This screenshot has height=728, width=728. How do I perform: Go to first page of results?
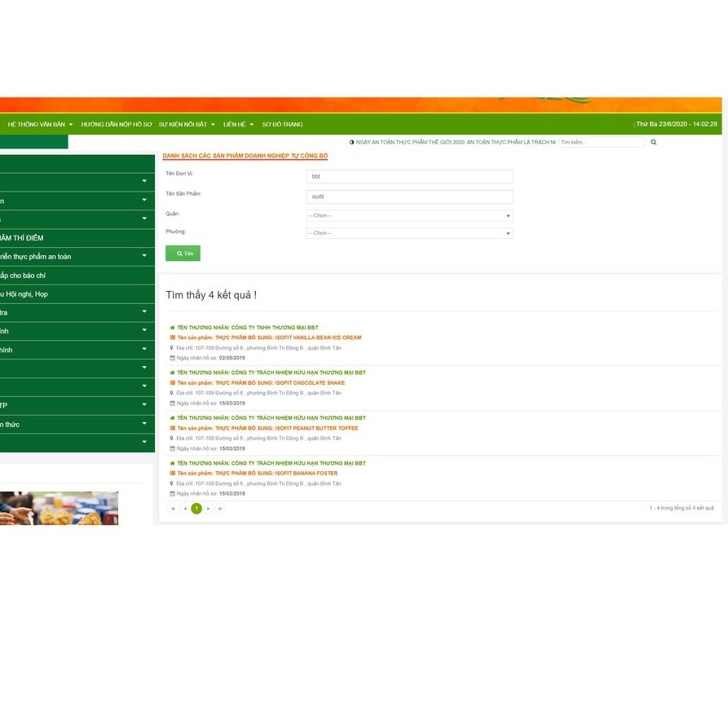[x=173, y=509]
